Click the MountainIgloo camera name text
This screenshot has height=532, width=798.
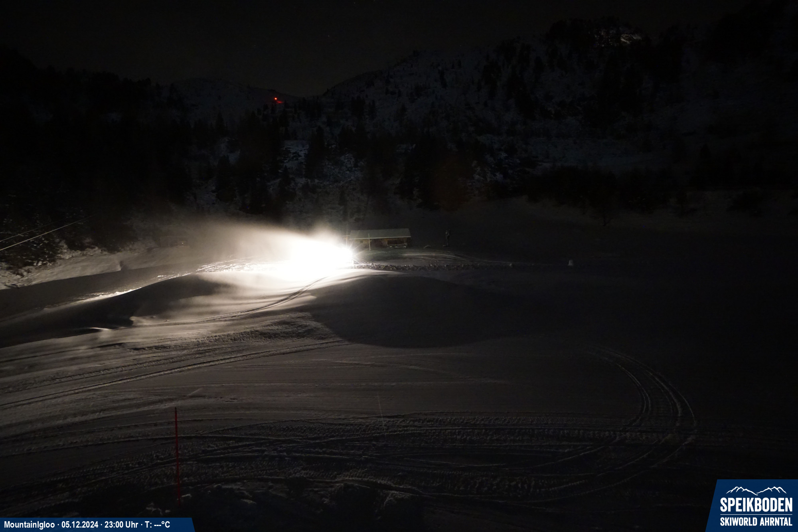29,525
